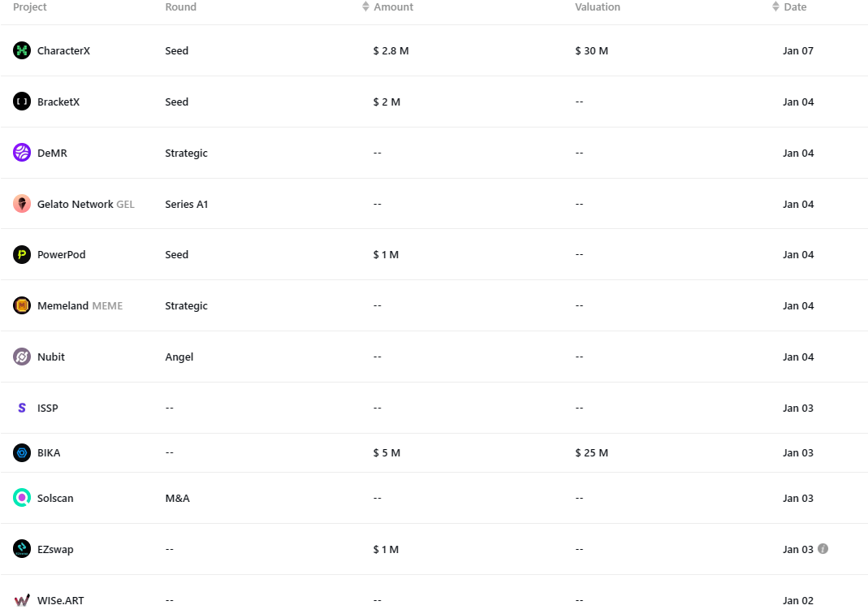Open the CharacterX project logo
868x614 pixels.
[x=22, y=50]
